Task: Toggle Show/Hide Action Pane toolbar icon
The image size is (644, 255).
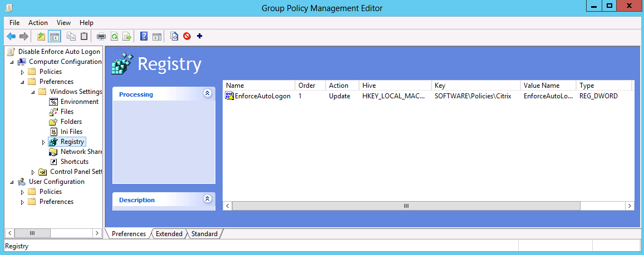Action: click(156, 37)
